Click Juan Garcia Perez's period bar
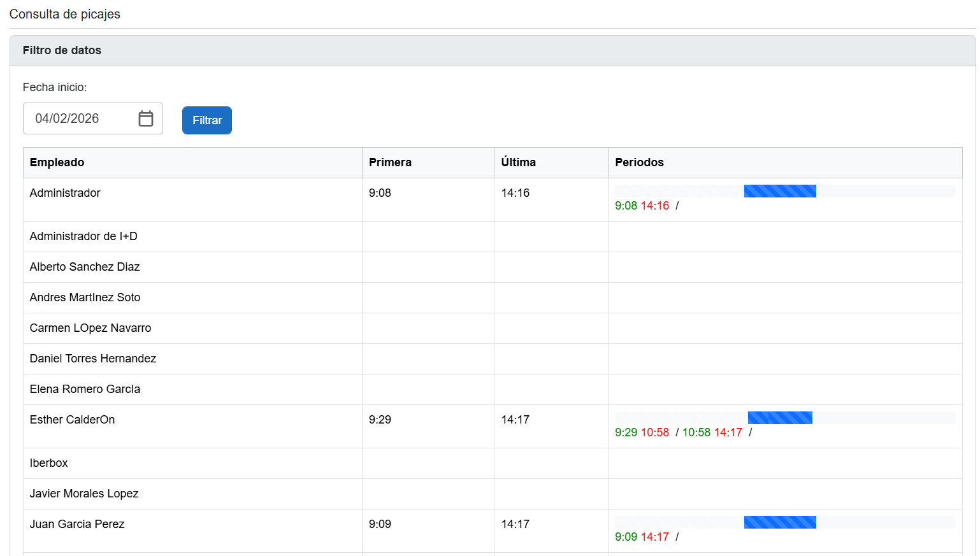 [x=779, y=522]
